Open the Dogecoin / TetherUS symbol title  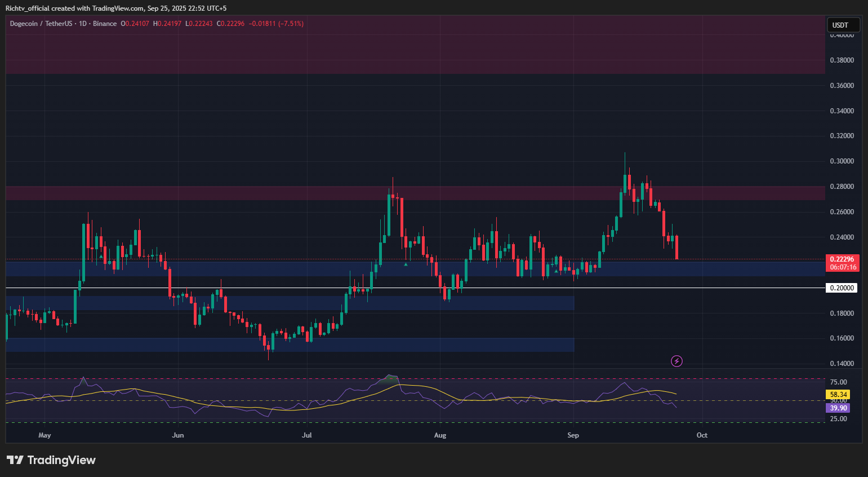coord(41,24)
